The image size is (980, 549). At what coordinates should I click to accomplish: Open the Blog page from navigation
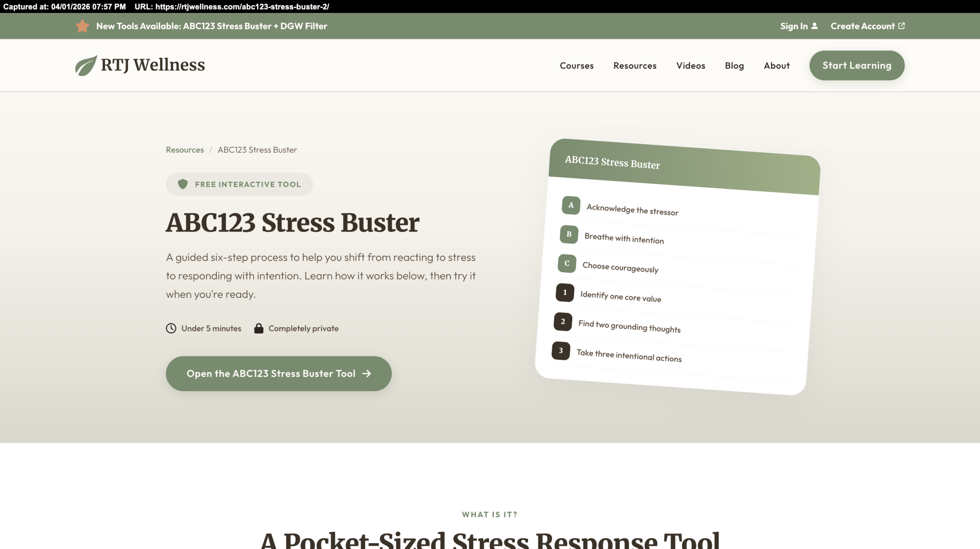click(734, 65)
